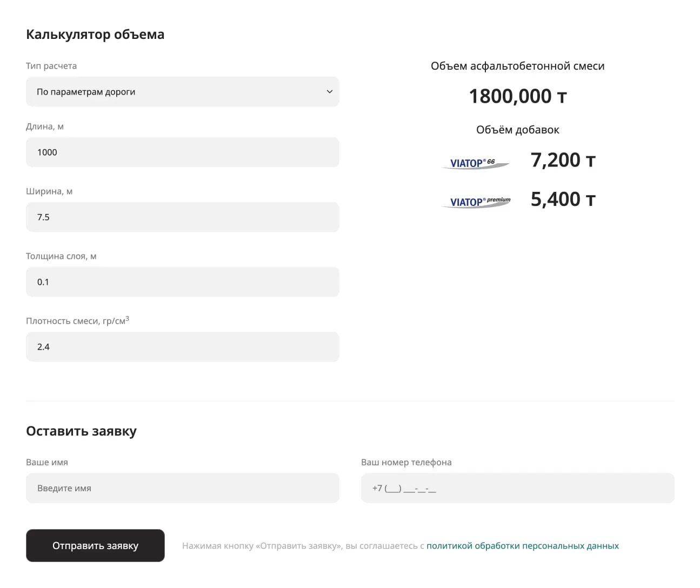
Task: Click the 'Объем асфальтобетонной смеси' label
Action: click(517, 66)
